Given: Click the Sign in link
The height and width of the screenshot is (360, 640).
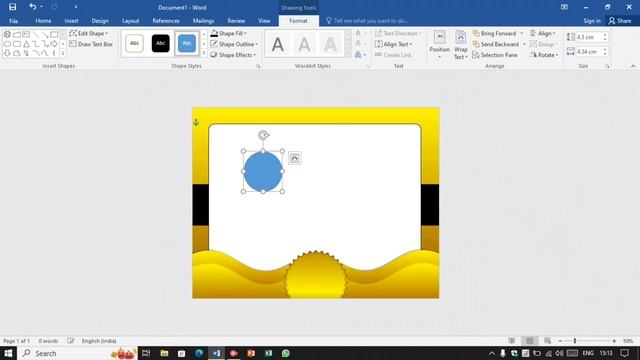Looking at the screenshot, I should 592,21.
